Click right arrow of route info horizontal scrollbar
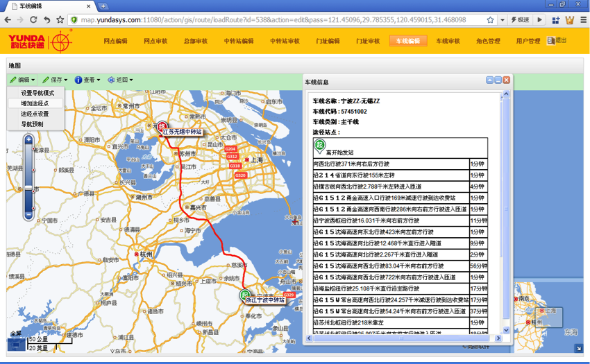590x364 pixels. click(498, 338)
